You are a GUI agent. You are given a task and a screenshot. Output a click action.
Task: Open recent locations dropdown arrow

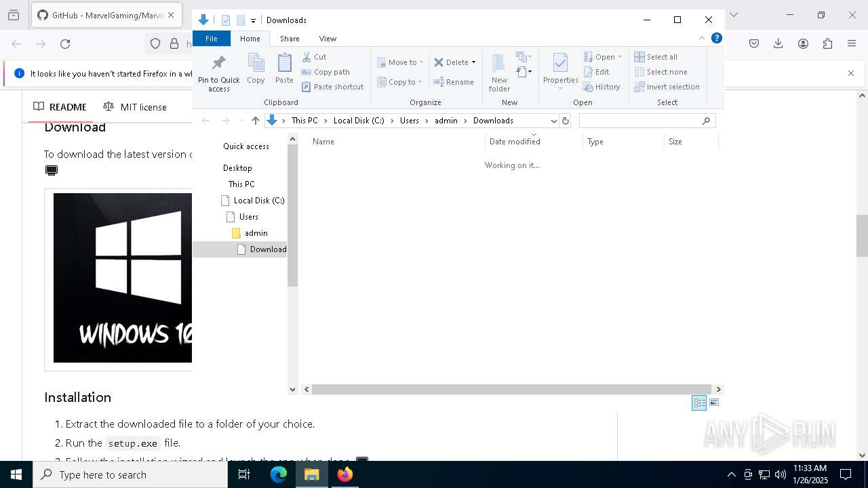tap(241, 121)
